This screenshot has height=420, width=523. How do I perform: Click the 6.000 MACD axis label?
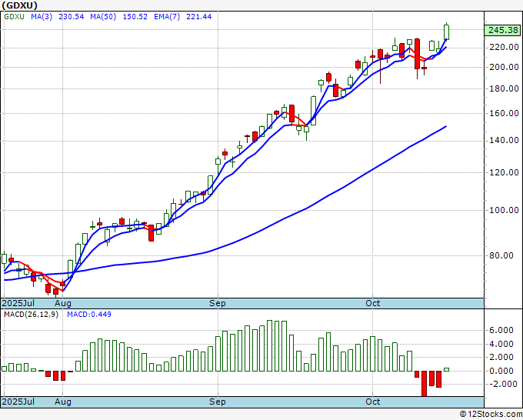[501, 330]
